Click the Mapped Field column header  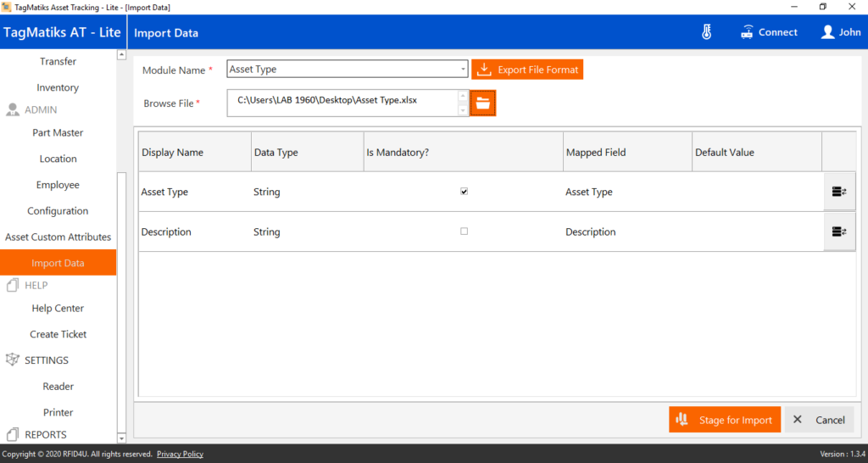tap(628, 153)
